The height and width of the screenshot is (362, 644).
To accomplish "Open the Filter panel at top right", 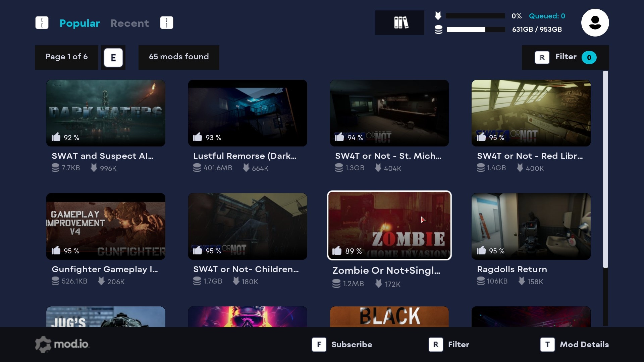I will point(566,58).
